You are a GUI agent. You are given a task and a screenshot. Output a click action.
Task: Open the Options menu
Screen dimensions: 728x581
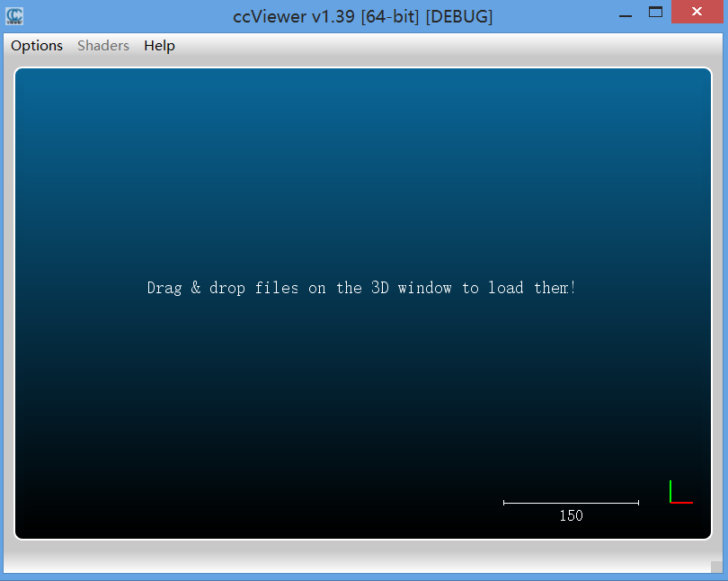point(37,46)
